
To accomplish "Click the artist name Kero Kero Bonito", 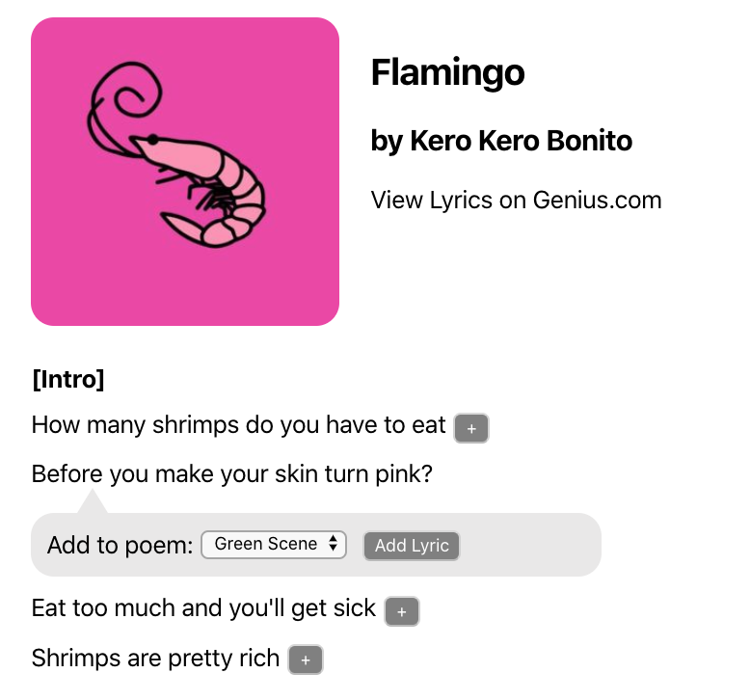I will (521, 141).
